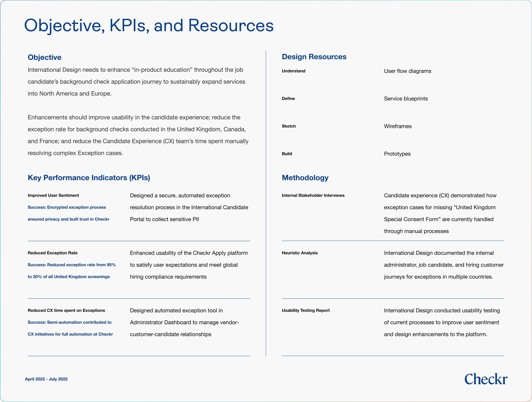Click the Understand label
This screenshot has height=402, width=532.
click(x=293, y=71)
